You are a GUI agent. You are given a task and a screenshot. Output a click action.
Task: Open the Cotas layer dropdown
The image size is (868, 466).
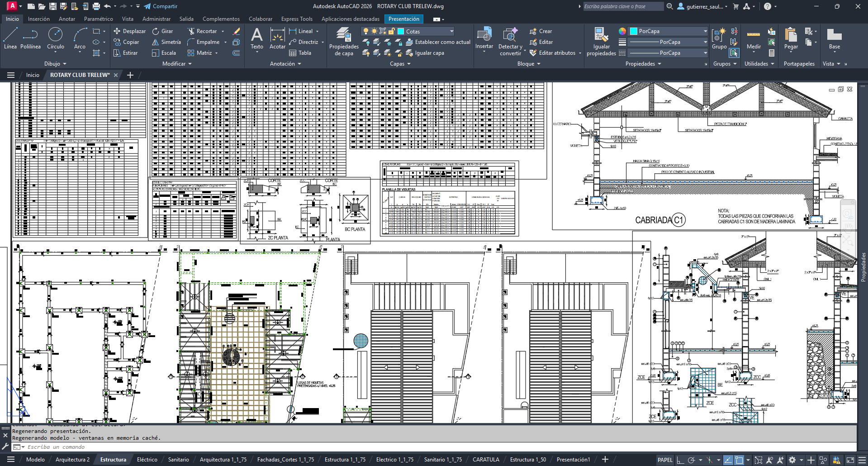tap(451, 31)
